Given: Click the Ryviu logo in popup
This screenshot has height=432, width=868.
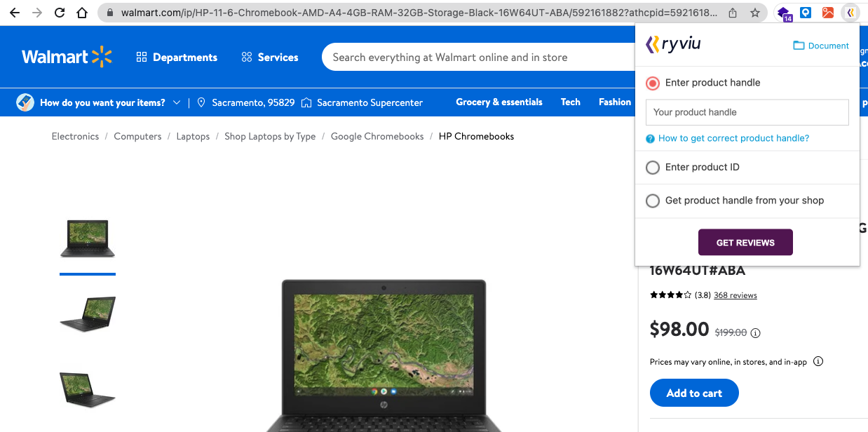Looking at the screenshot, I should [x=672, y=45].
